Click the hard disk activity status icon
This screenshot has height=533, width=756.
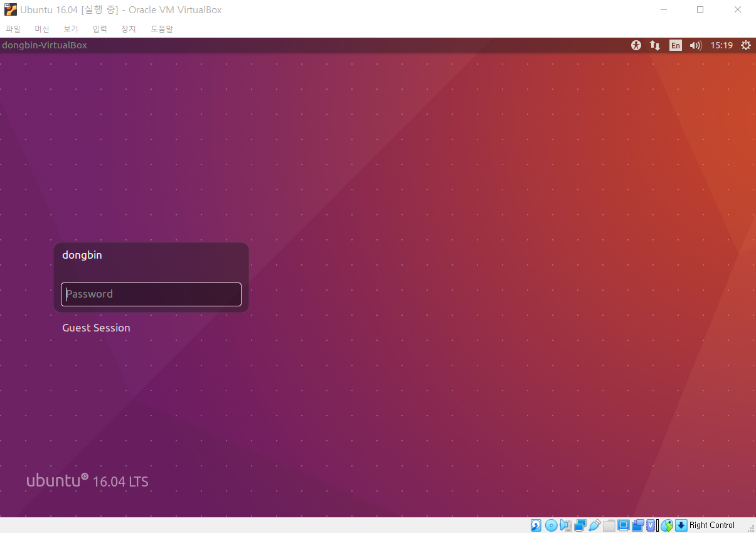coord(536,525)
